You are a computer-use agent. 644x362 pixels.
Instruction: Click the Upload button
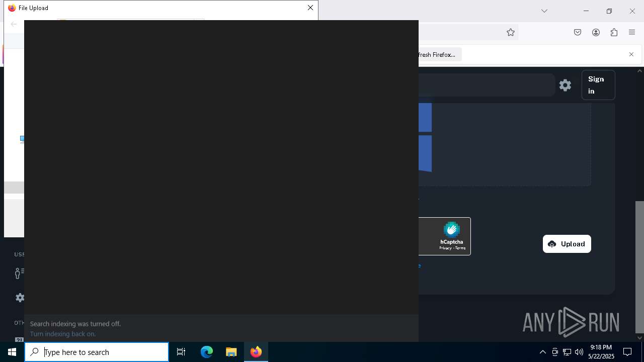567,244
